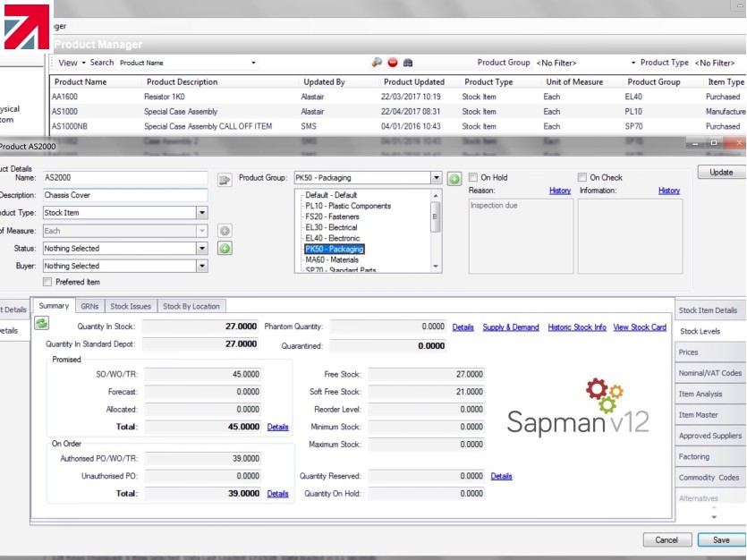Open the History link beside Information
This screenshot has width=747, height=560.
[x=669, y=191]
